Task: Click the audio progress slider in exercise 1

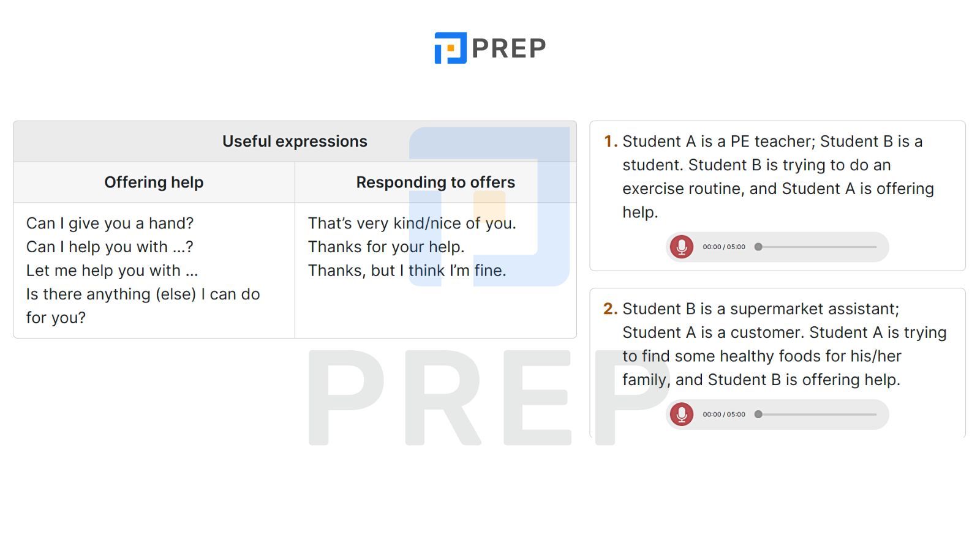Action: pyautogui.click(x=817, y=247)
